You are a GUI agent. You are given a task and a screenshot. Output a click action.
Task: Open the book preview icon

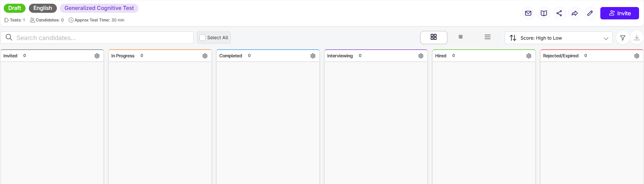[x=544, y=13]
